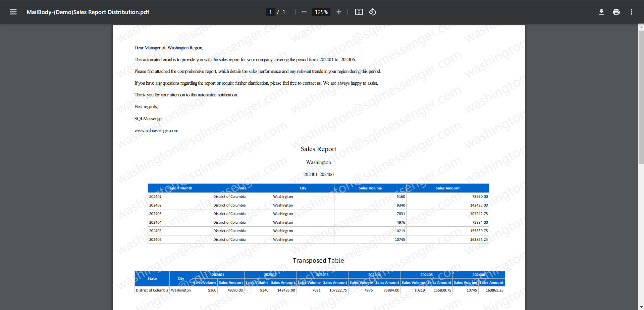Click the sales amount 155839.75 in first table
644x310 pixels.
pos(479,231)
